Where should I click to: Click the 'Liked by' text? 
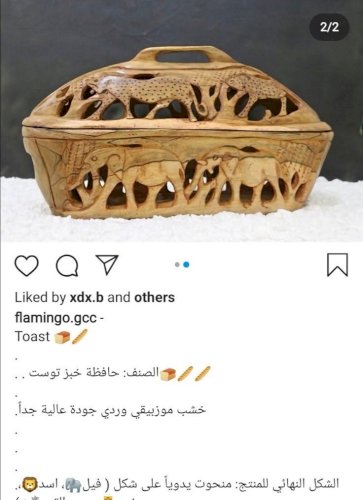[x=40, y=298]
